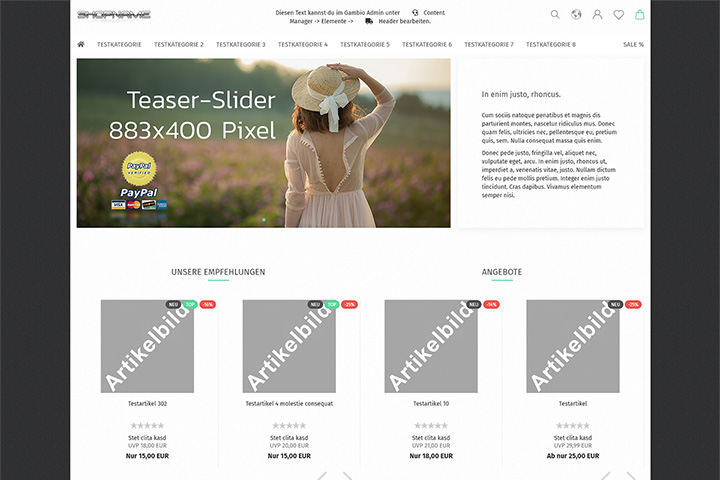Open the user account icon
720x480 pixels.
pos(597,15)
